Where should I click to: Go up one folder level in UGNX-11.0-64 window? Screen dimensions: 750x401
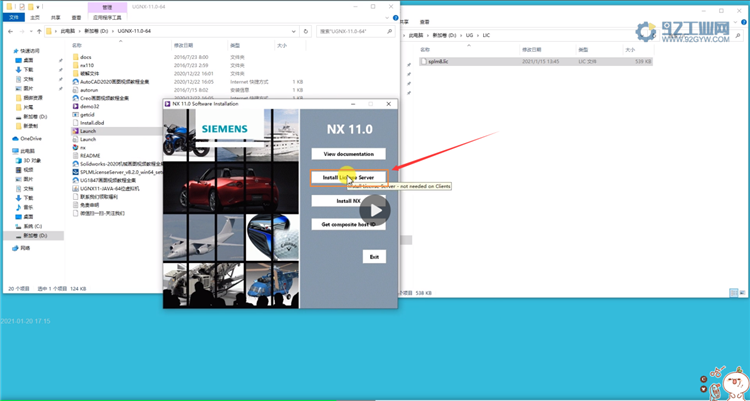(x=39, y=31)
